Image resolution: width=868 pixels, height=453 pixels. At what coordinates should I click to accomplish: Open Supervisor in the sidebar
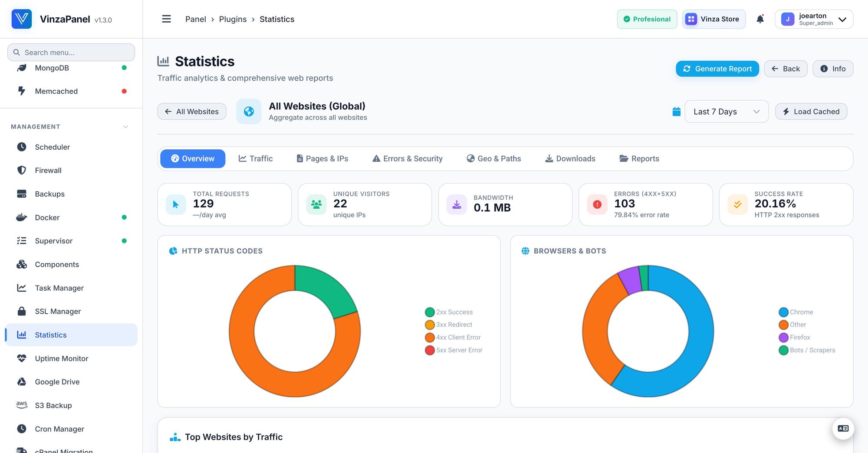click(71, 241)
